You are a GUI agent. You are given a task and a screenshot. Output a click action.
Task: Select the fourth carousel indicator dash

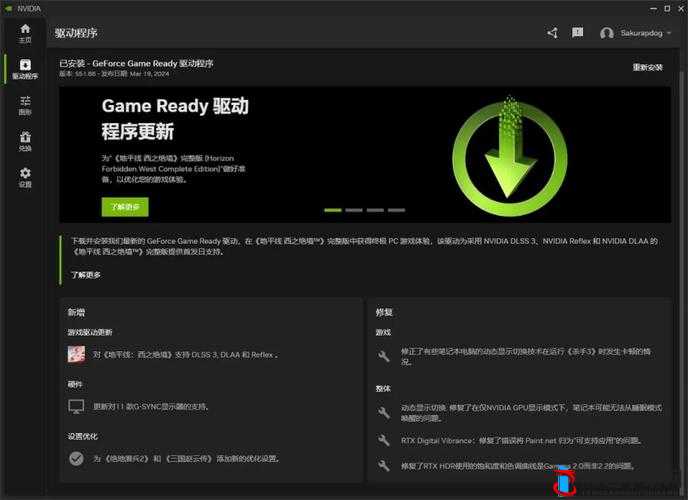(x=396, y=210)
